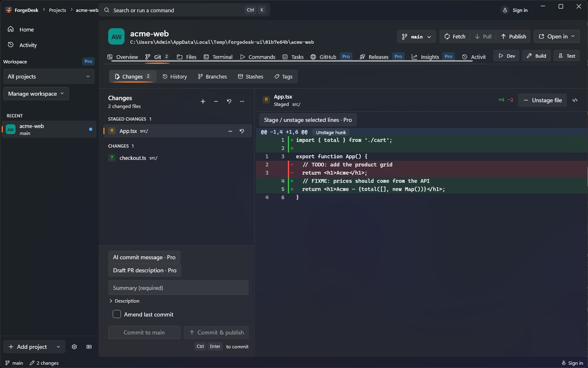Toggle the sidebar layout panel icon
The height and width of the screenshot is (368, 588).
[x=89, y=347]
